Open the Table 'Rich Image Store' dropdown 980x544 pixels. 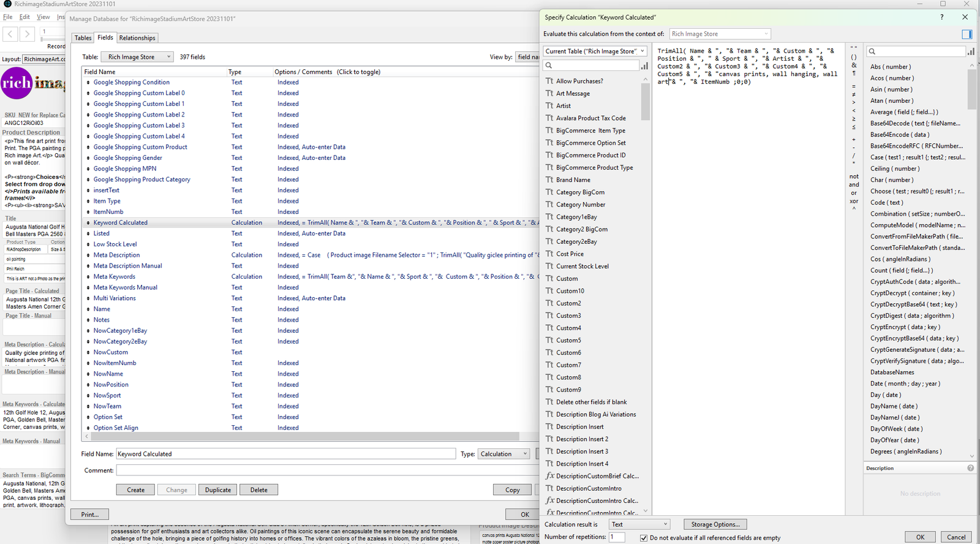click(137, 57)
